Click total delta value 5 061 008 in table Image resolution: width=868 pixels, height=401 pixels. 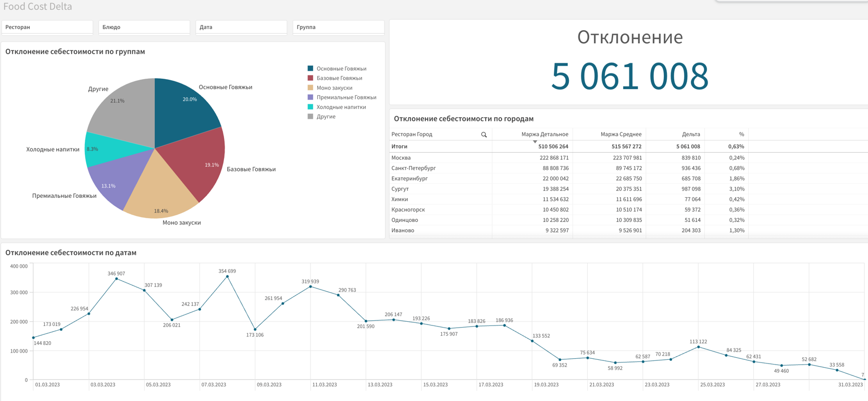coord(688,147)
